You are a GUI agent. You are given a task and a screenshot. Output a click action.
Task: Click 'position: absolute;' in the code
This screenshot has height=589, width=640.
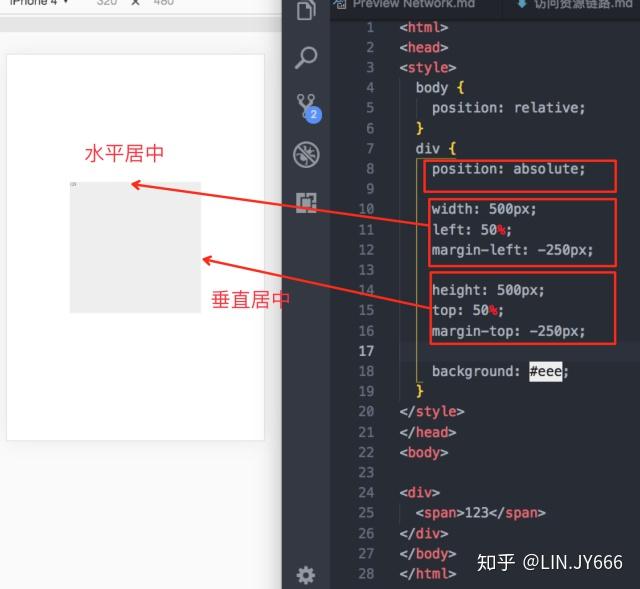coord(509,169)
